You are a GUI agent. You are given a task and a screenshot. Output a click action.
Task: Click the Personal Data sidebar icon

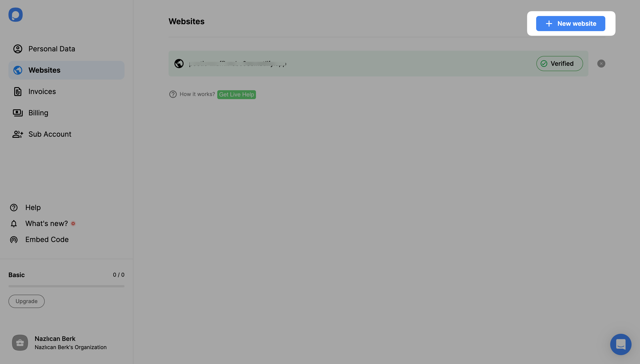coord(18,49)
